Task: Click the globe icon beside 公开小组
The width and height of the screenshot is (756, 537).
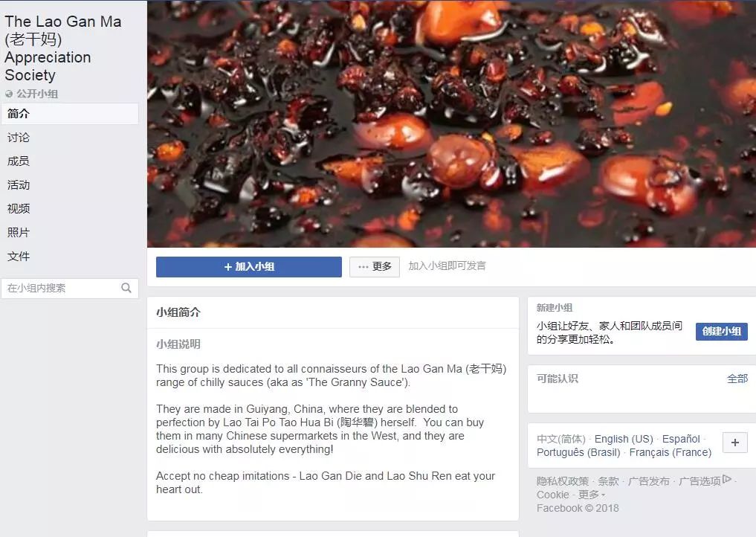Action: (x=9, y=94)
